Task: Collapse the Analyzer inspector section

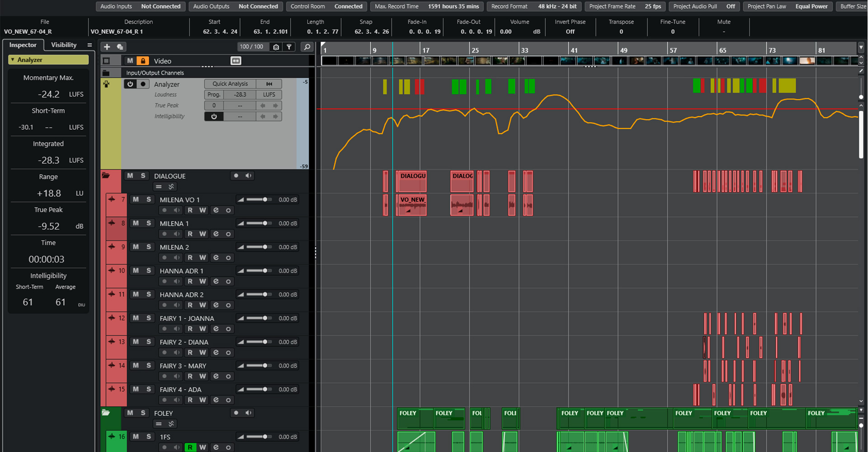Action: [13, 60]
